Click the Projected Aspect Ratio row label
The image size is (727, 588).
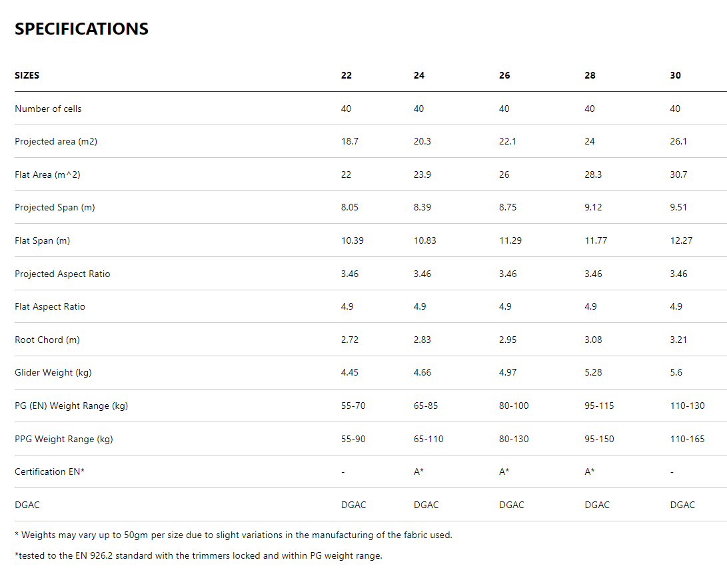63,274
